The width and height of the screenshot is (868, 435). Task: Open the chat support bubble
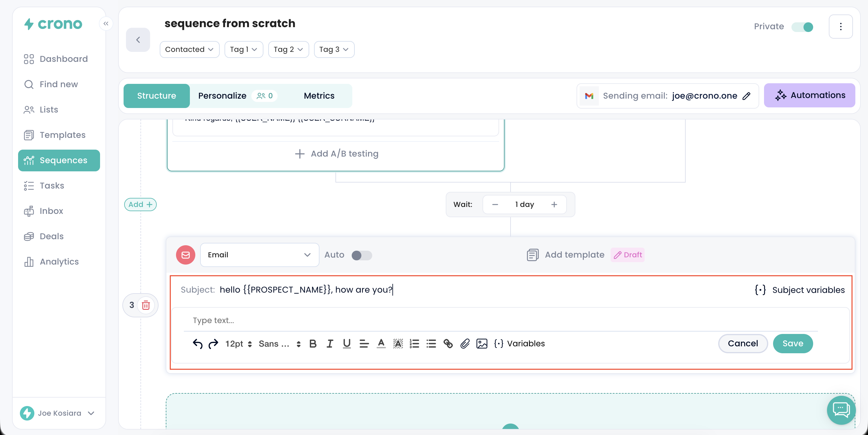point(841,410)
